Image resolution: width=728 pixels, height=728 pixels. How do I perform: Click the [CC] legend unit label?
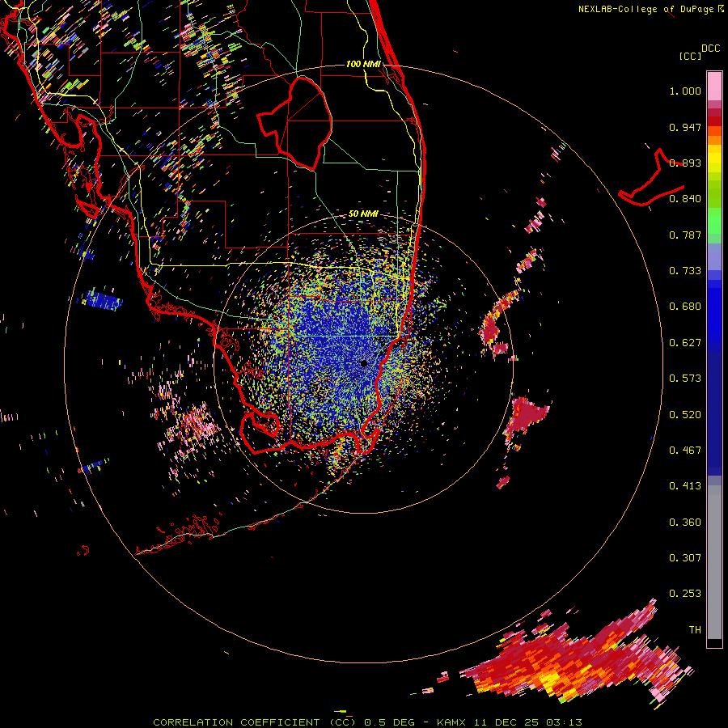pyautogui.click(x=690, y=56)
